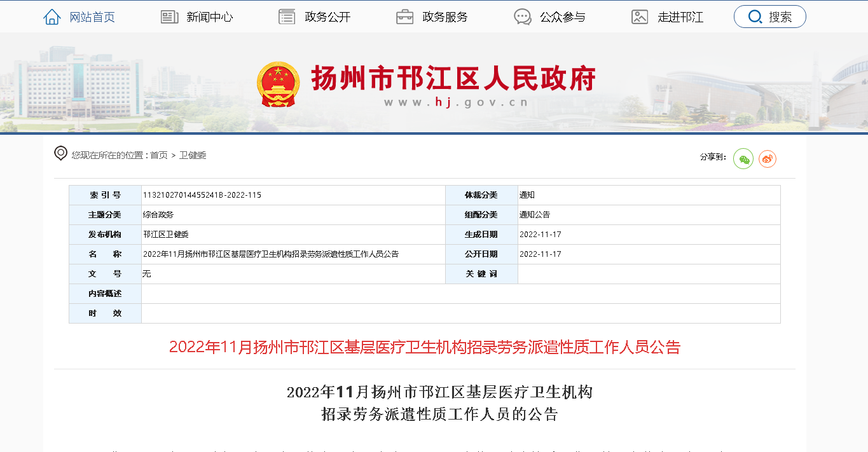Open the 政务公开 menu item
Screen dimensions: 868x452
327,17
